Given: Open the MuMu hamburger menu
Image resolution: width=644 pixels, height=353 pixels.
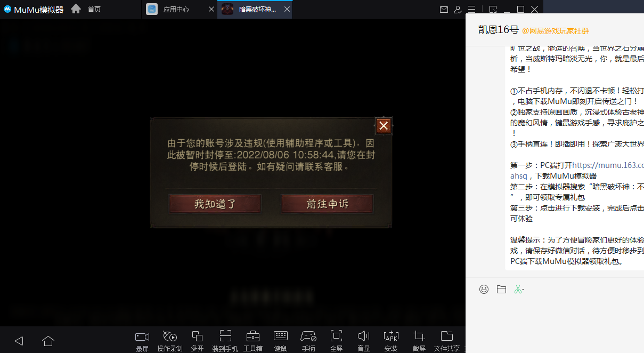Looking at the screenshot, I should (x=471, y=10).
